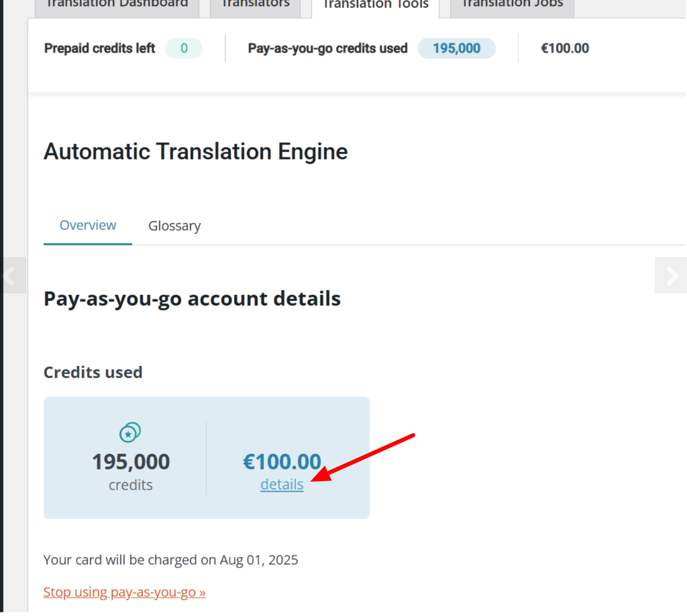This screenshot has height=616, width=687.
Task: Click the €100.00 amount in top bar
Action: [x=565, y=48]
